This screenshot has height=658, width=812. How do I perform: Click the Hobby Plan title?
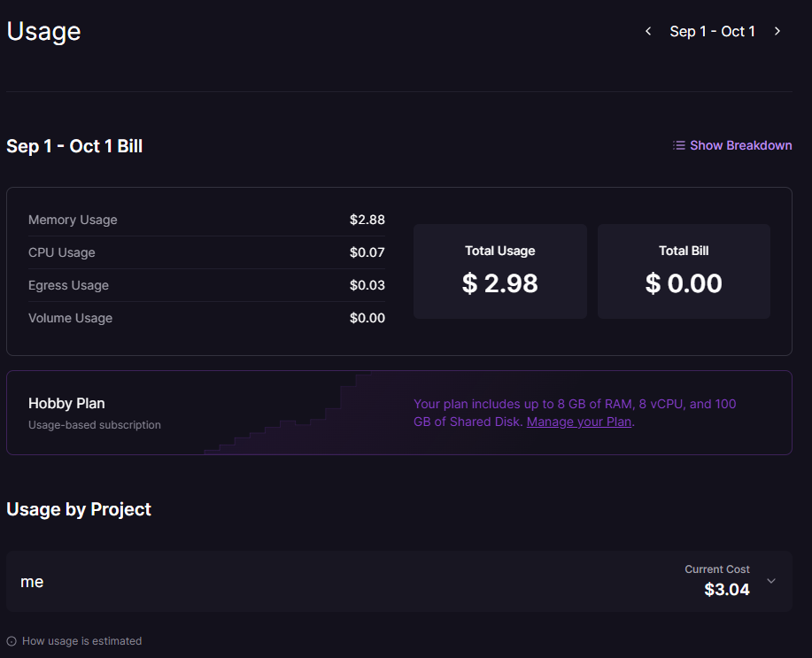pos(66,403)
